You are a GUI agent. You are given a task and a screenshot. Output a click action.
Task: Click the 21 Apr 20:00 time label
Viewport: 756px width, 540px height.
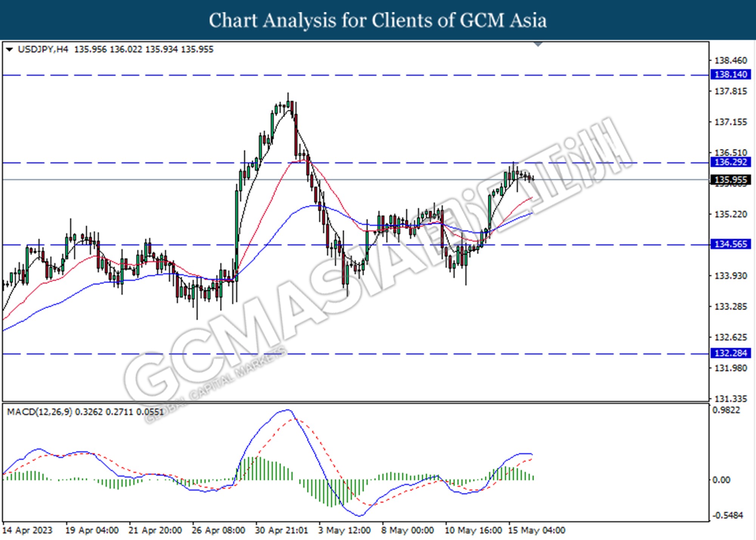coord(155,530)
